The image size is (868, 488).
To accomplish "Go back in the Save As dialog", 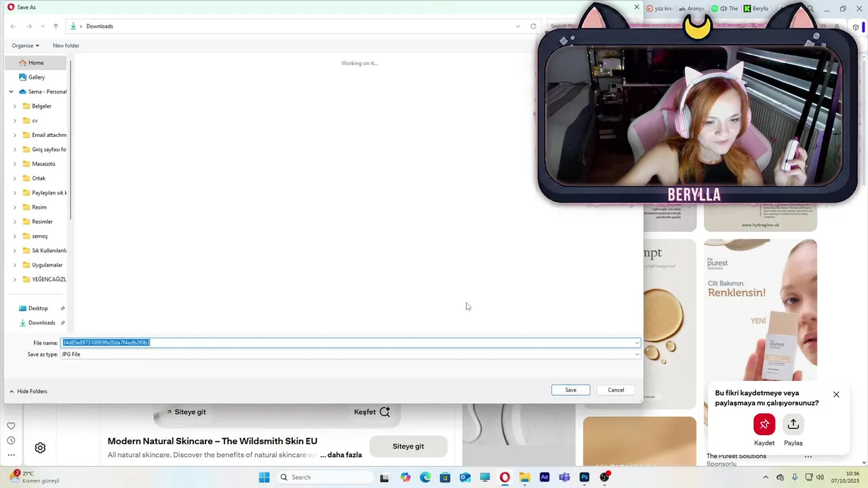I will 13,26.
